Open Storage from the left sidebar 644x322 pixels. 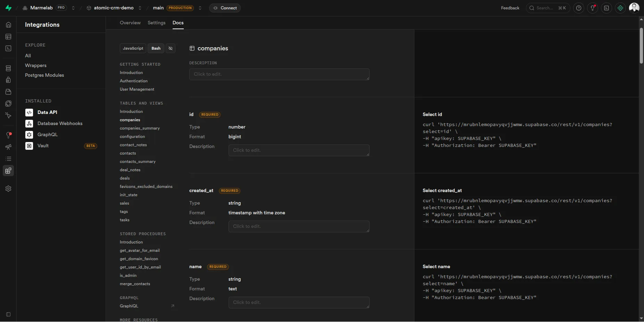tap(8, 92)
